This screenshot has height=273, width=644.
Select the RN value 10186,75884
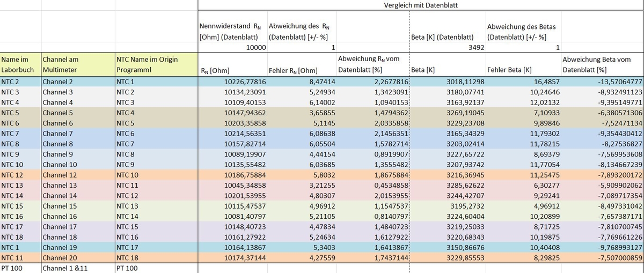pos(232,175)
